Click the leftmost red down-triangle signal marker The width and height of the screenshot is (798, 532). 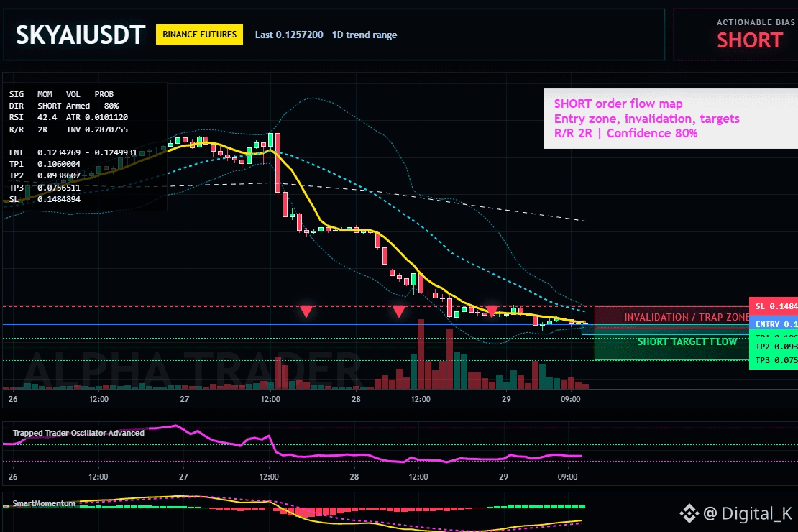pyautogui.click(x=306, y=311)
